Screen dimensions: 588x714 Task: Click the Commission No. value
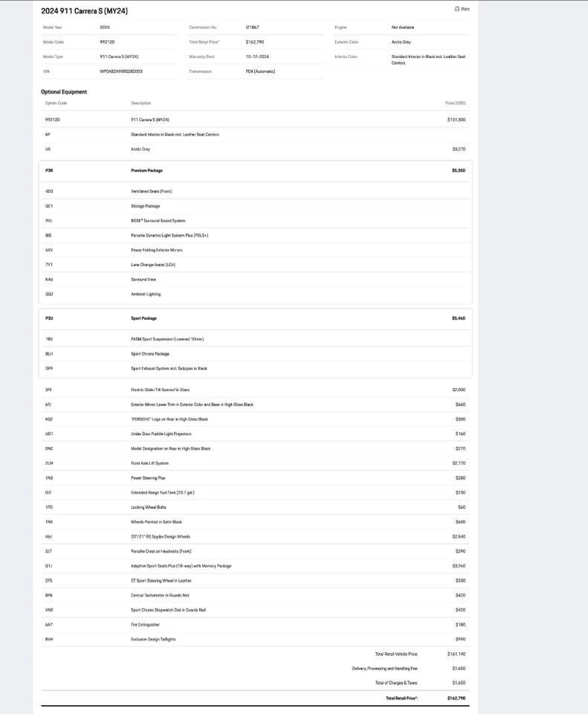[x=253, y=28]
